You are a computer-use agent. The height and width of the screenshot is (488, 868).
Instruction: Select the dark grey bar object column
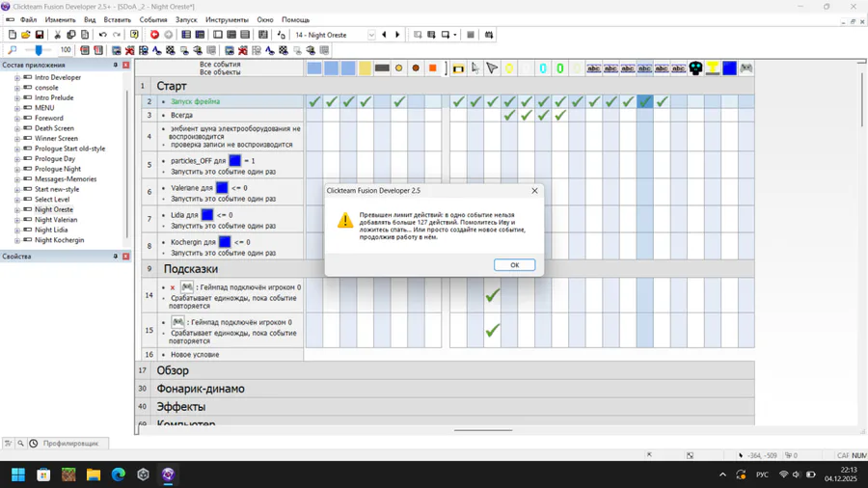[x=382, y=68]
